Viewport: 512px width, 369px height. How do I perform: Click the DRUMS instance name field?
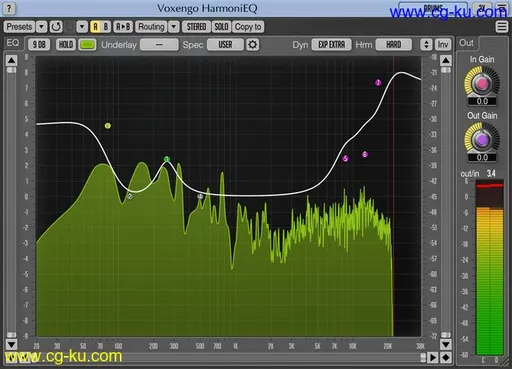coord(433,8)
